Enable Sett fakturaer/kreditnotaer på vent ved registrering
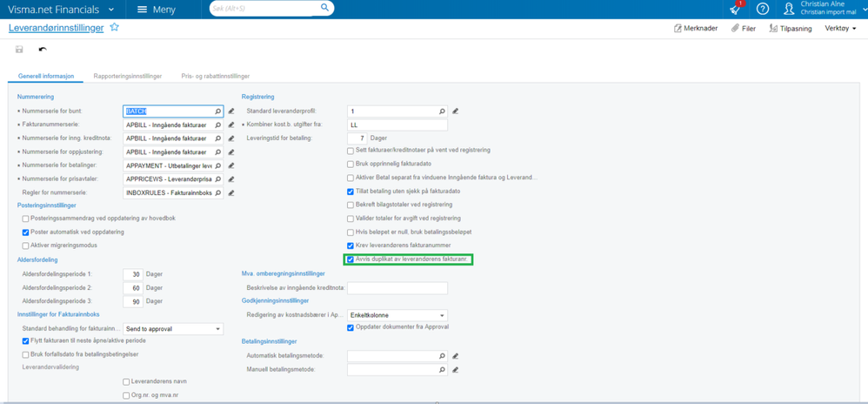The height and width of the screenshot is (404, 868). [350, 150]
